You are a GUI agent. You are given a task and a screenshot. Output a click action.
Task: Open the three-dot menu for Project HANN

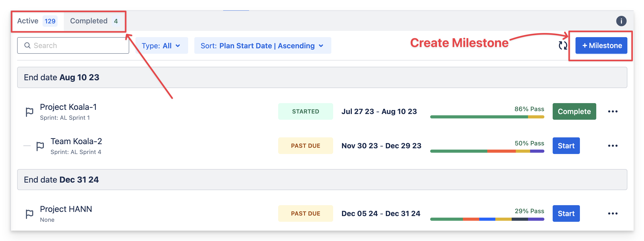[x=613, y=213]
